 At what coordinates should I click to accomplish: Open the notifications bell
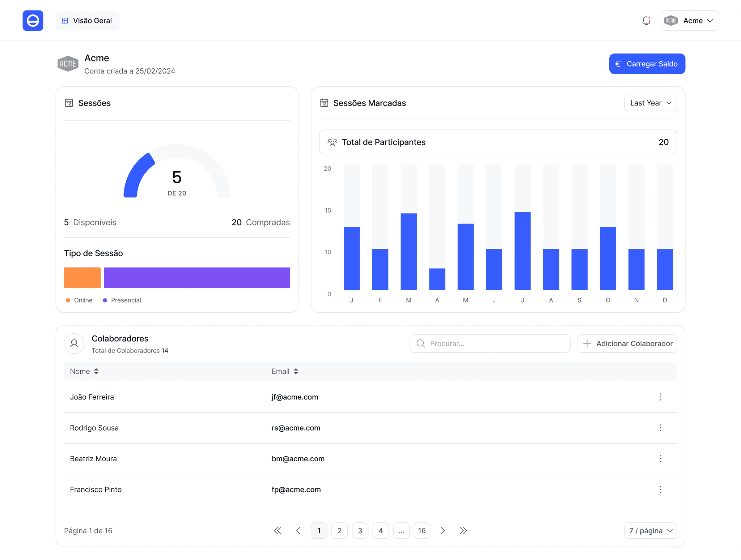tap(646, 21)
